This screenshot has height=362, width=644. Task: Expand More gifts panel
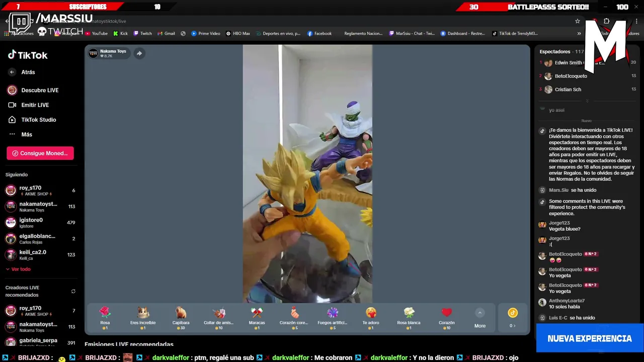[480, 319]
